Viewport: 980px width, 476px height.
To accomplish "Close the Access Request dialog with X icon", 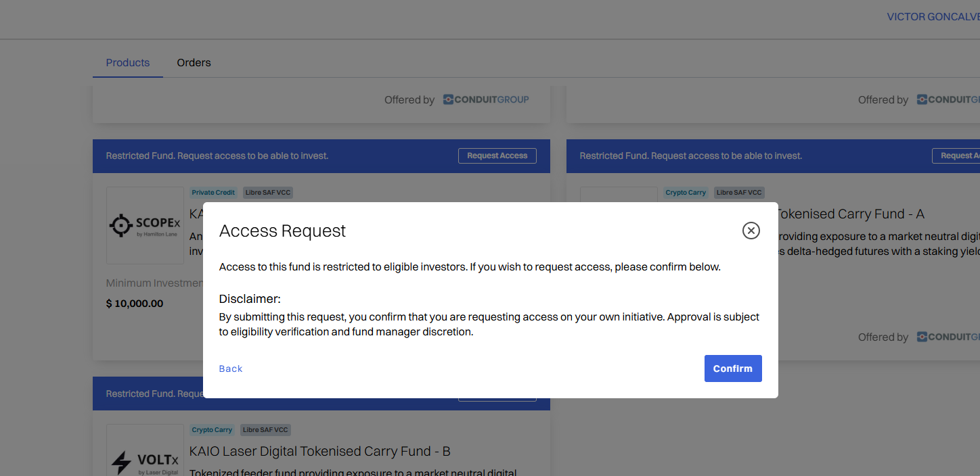I will click(x=751, y=231).
